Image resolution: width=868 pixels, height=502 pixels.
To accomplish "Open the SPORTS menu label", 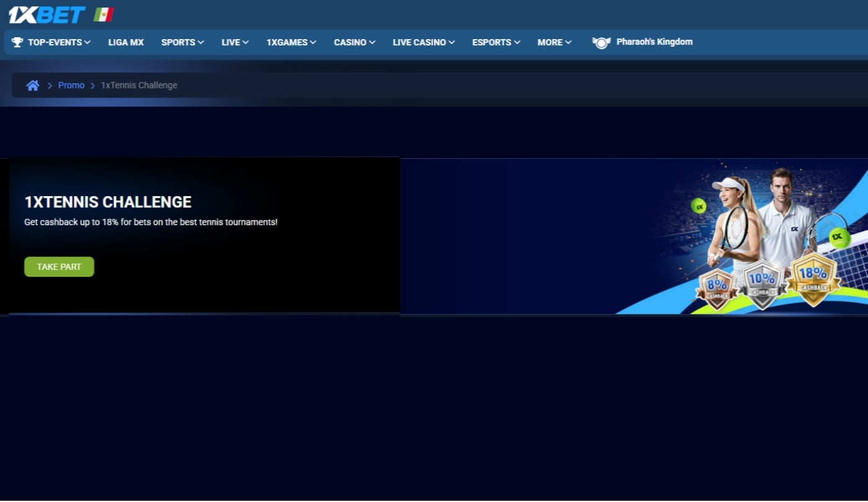I will pos(178,42).
